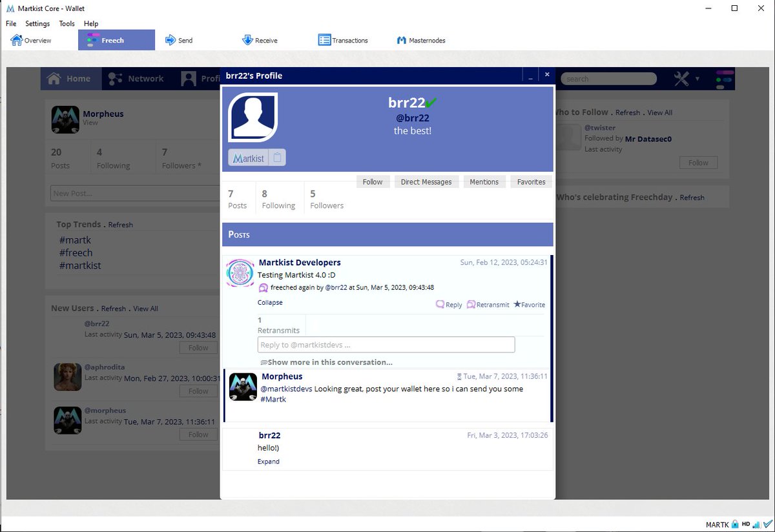Click the Follow button in brr22's profile
This screenshot has height=532, width=775.
tap(373, 182)
